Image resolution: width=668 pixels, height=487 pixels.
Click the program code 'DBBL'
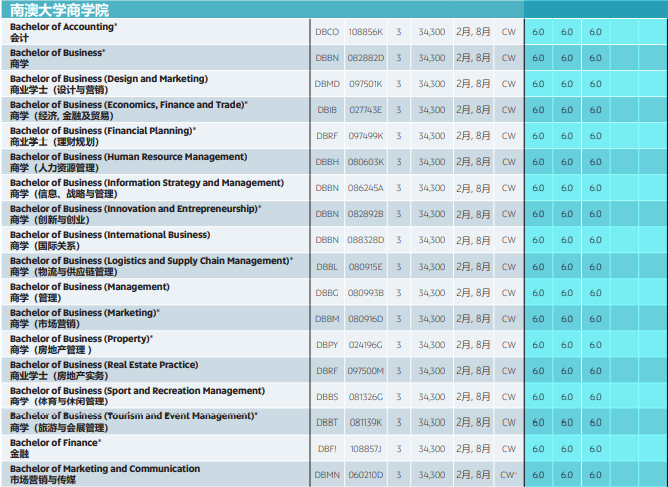coord(327,267)
